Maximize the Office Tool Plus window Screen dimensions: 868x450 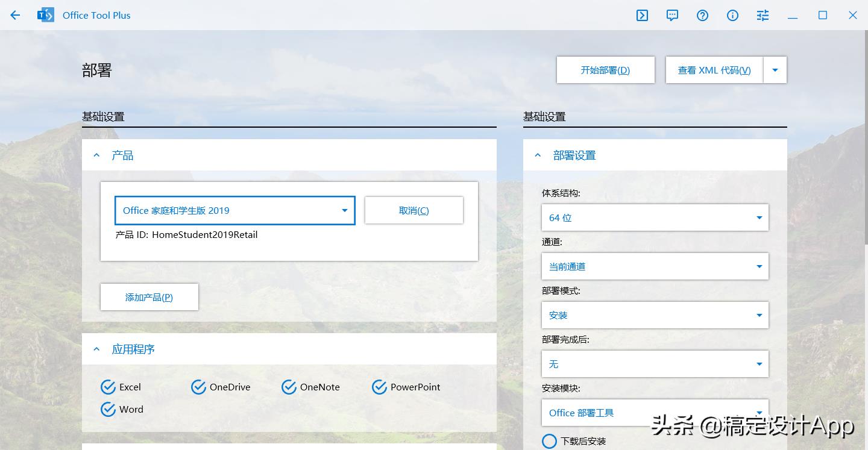(x=823, y=16)
